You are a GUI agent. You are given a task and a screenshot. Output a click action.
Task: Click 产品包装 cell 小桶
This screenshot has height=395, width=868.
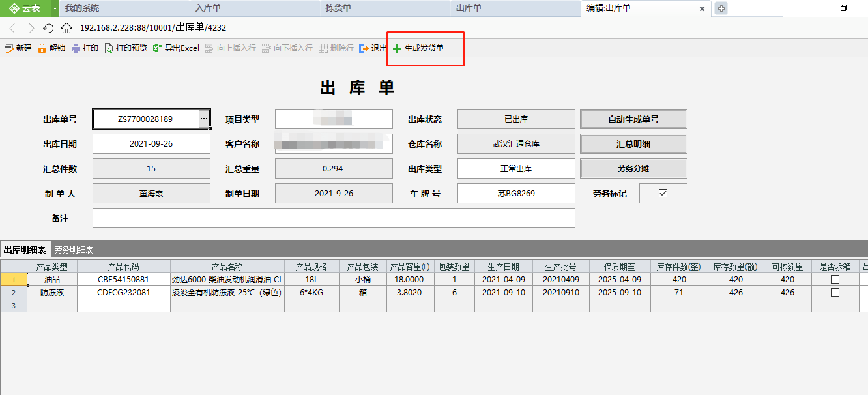click(x=363, y=280)
